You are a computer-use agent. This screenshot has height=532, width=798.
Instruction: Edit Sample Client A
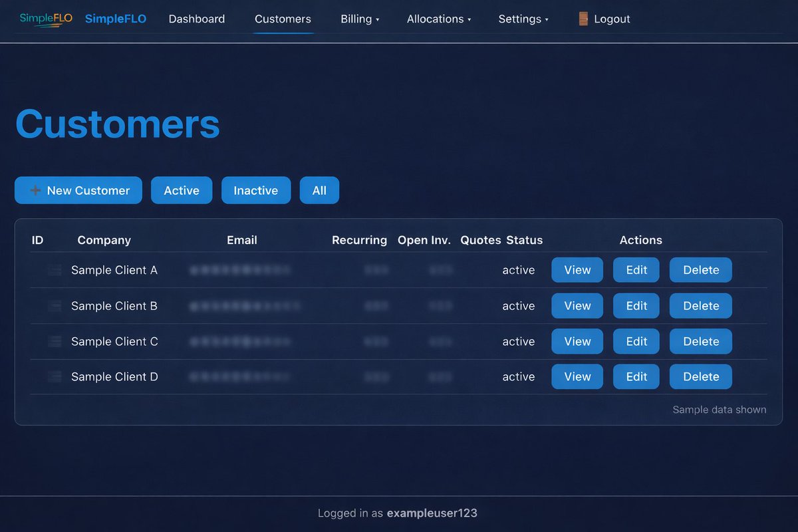coord(636,270)
